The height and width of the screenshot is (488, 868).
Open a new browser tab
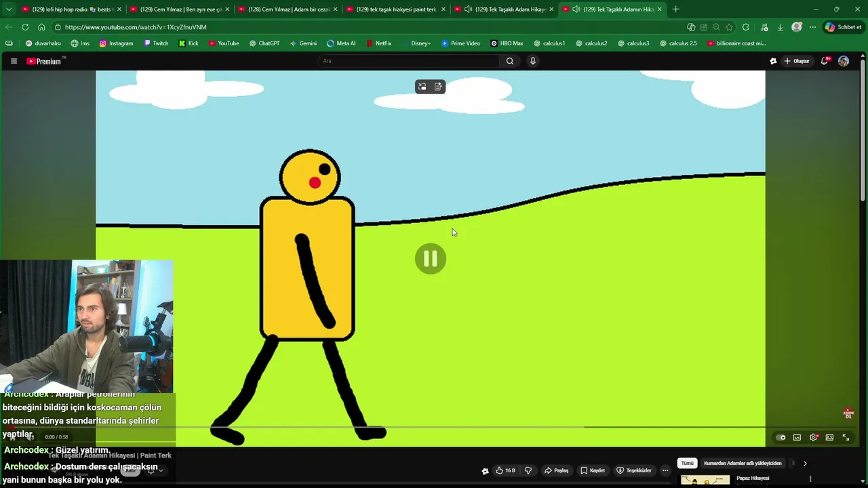pyautogui.click(x=675, y=9)
